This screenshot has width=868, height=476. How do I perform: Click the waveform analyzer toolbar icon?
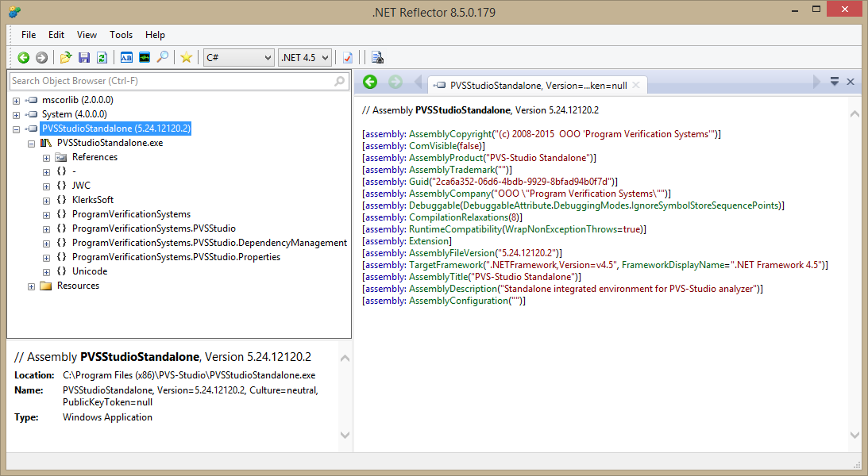145,57
